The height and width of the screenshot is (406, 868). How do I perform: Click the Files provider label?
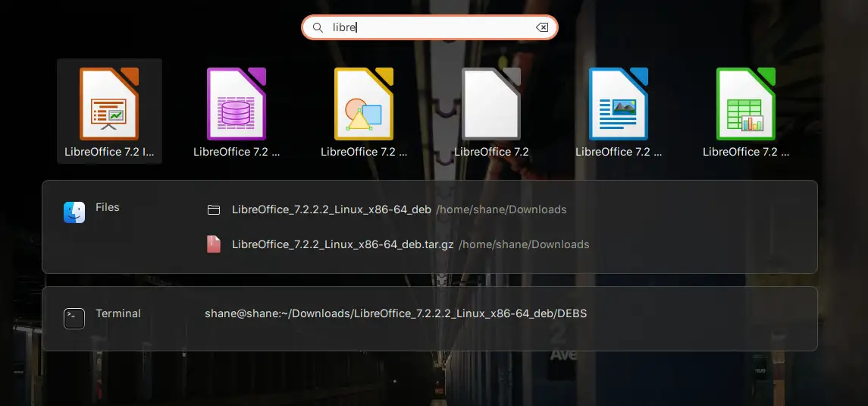coord(108,207)
